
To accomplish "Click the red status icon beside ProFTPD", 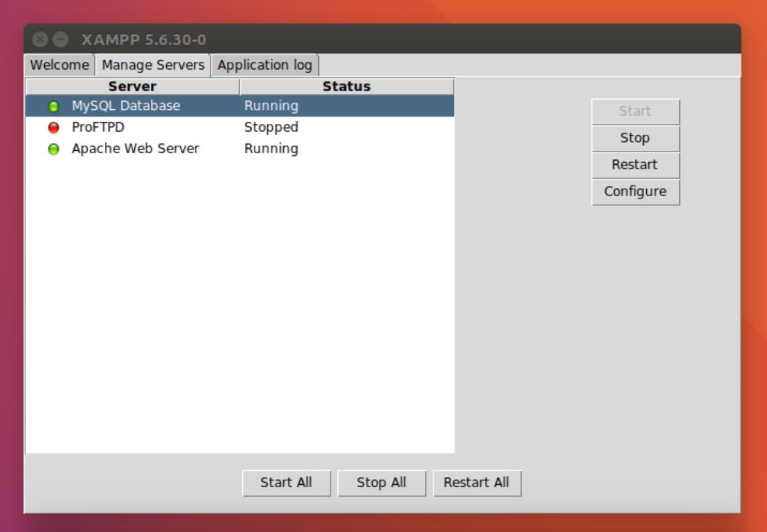I will tap(54, 128).
